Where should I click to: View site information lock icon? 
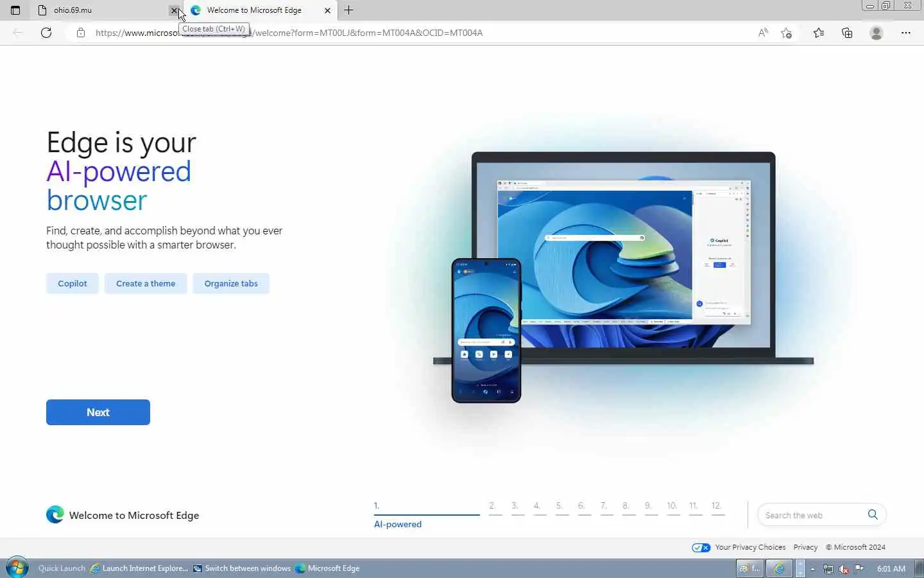[80, 33]
